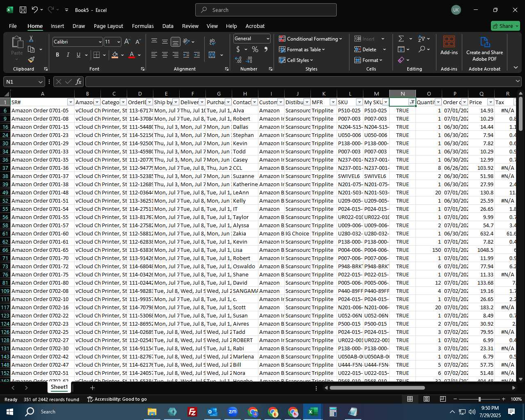
Task: Decrease font size with the small A icon
Action: point(138,42)
